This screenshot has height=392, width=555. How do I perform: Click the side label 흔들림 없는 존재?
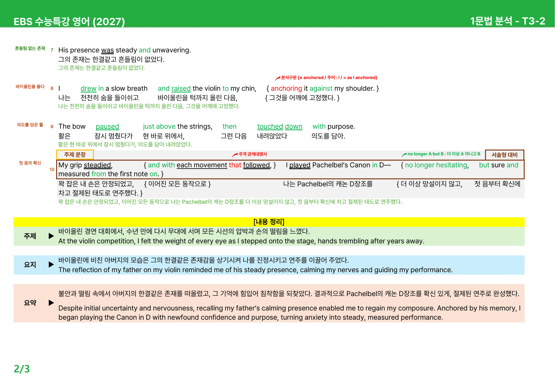pos(30,48)
